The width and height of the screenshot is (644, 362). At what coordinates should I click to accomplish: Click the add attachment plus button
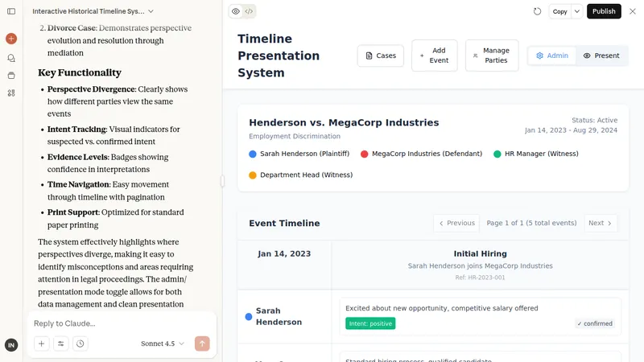click(x=41, y=343)
